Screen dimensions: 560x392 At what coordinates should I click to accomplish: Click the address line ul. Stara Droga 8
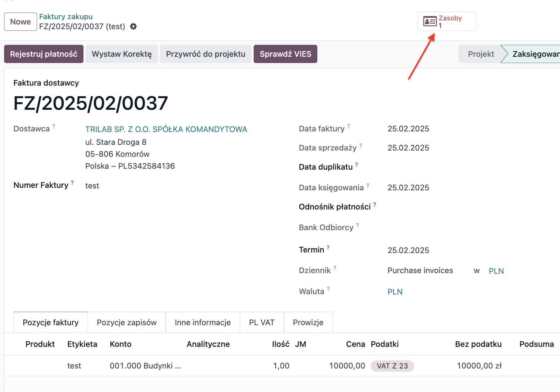116,142
